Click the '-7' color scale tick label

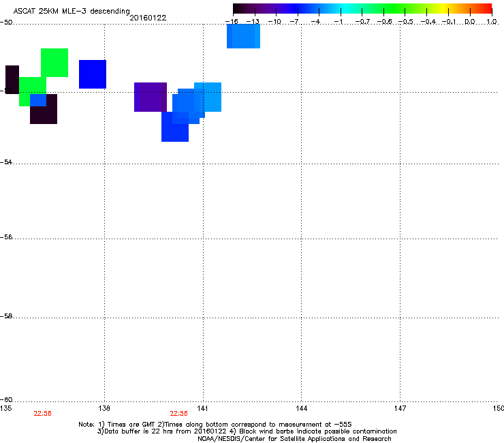(x=295, y=22)
